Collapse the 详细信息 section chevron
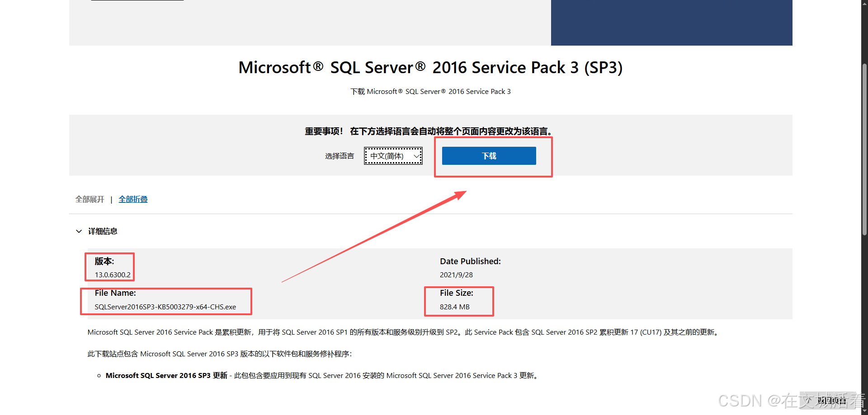Viewport: 868px width, 415px height. (x=79, y=231)
